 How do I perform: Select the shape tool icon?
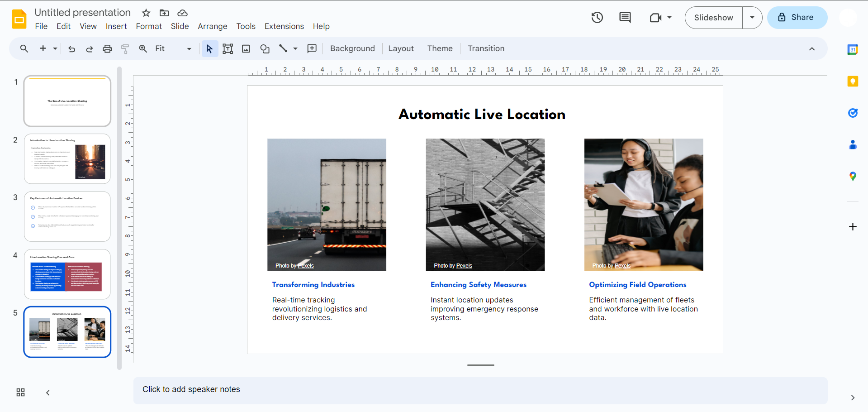(x=265, y=49)
